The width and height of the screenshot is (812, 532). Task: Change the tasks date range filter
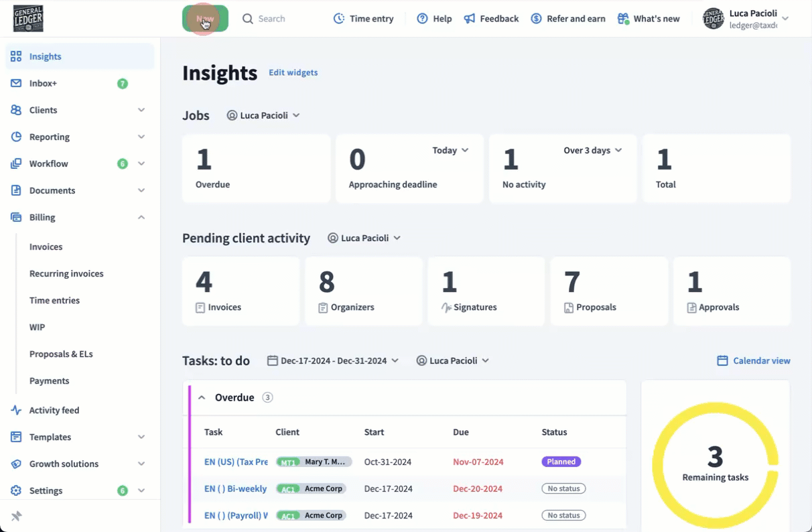[x=333, y=360]
